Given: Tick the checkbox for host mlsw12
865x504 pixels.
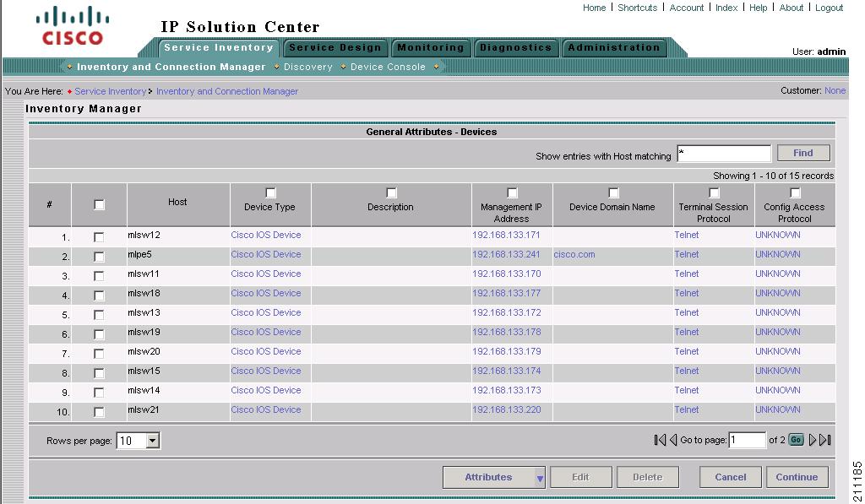Looking at the screenshot, I should click(x=99, y=237).
